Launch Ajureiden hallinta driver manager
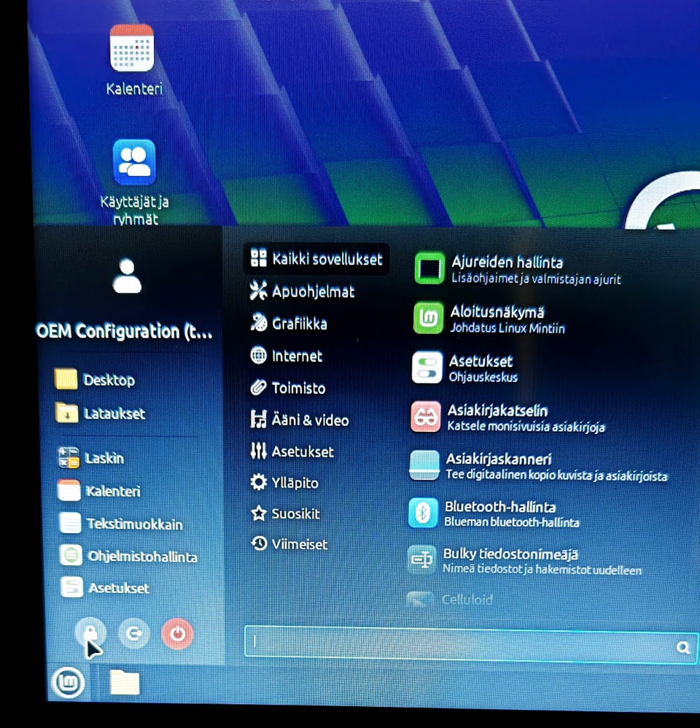Viewport: 700px width, 728px height. coord(518,269)
